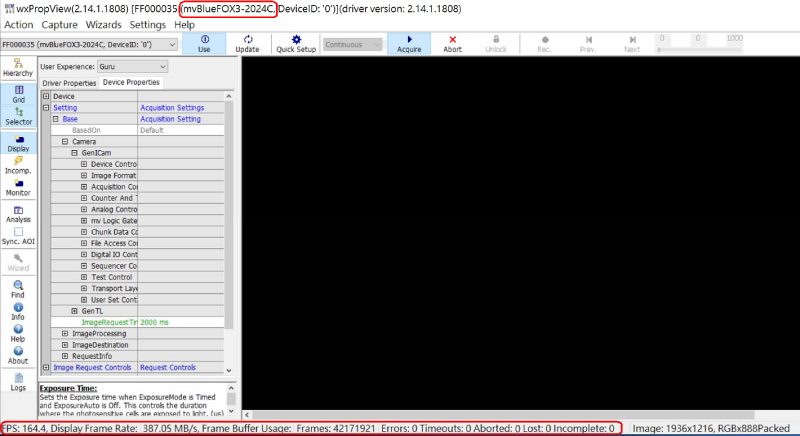
Task: Click the Find icon in the sidebar
Action: 18,289
